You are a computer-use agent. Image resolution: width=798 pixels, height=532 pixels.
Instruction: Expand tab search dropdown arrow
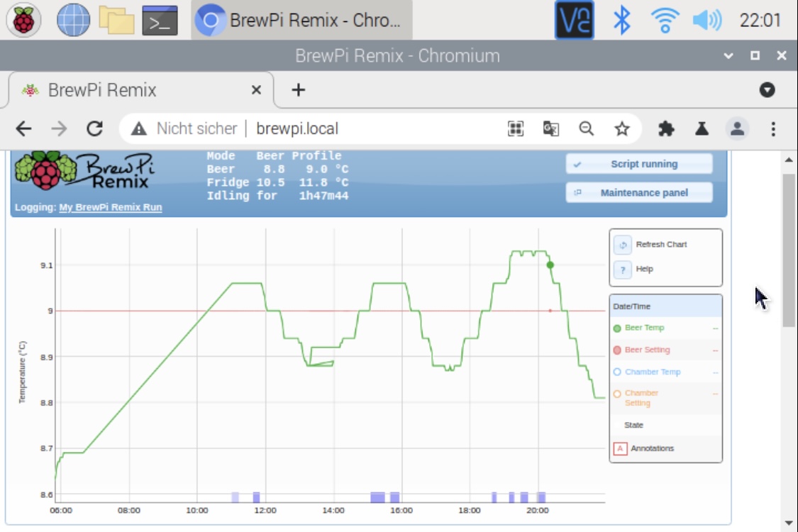pyautogui.click(x=767, y=90)
